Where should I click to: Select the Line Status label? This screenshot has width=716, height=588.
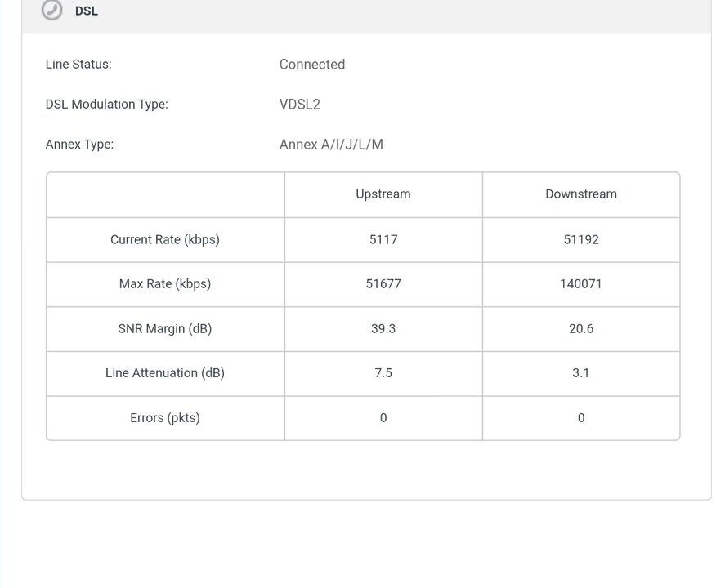(78, 64)
